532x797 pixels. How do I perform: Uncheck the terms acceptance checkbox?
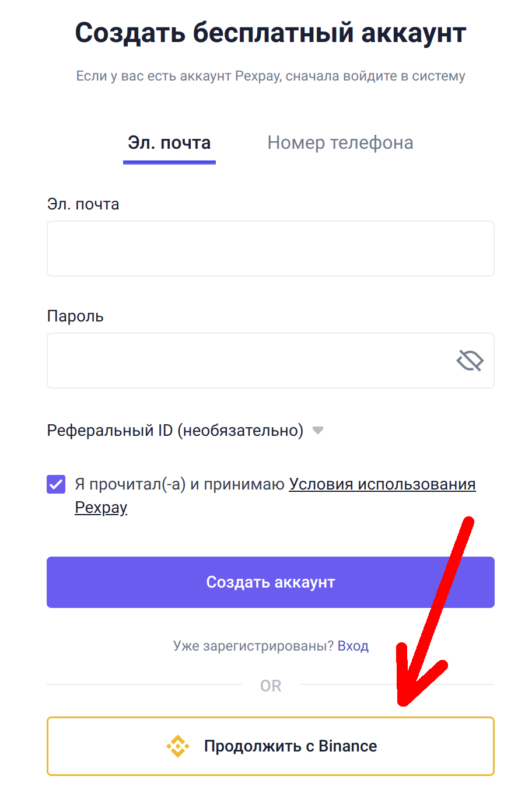click(x=56, y=484)
